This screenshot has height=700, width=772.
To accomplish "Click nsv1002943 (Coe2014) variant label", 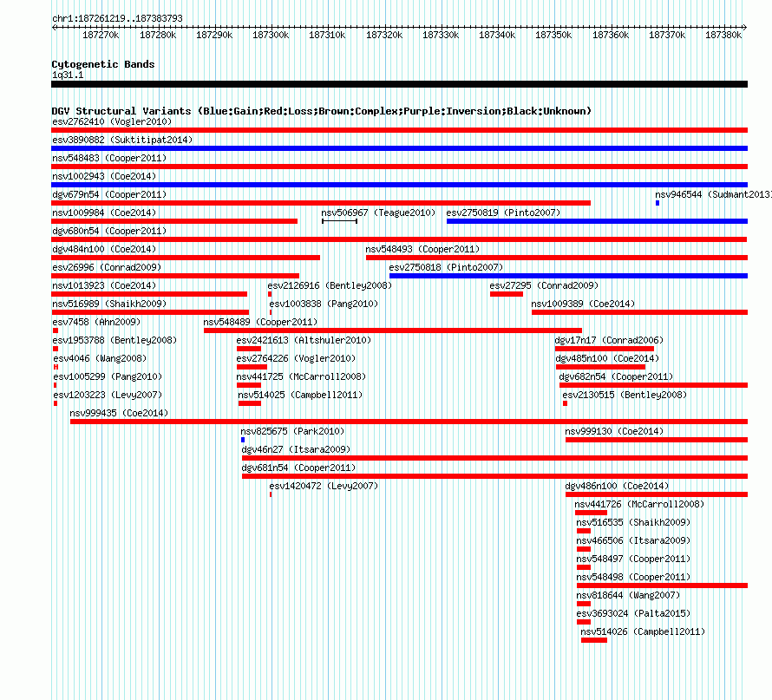I will click(x=104, y=176).
